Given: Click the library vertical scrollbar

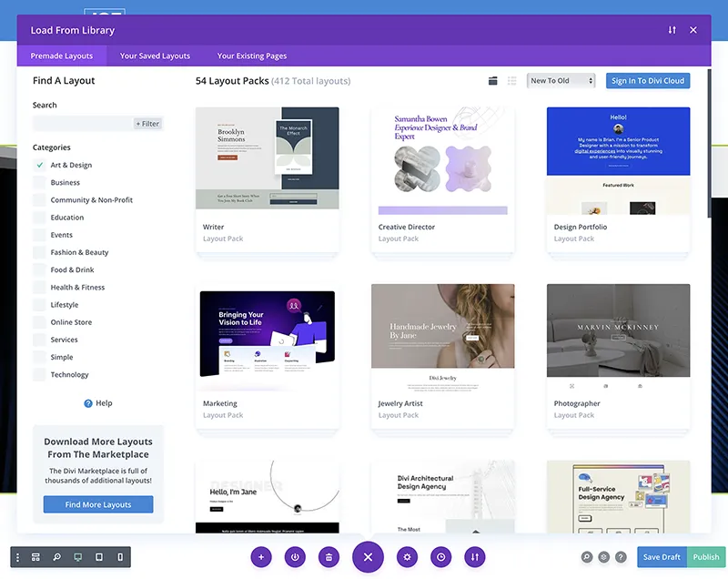Looking at the screenshot, I should [x=709, y=144].
